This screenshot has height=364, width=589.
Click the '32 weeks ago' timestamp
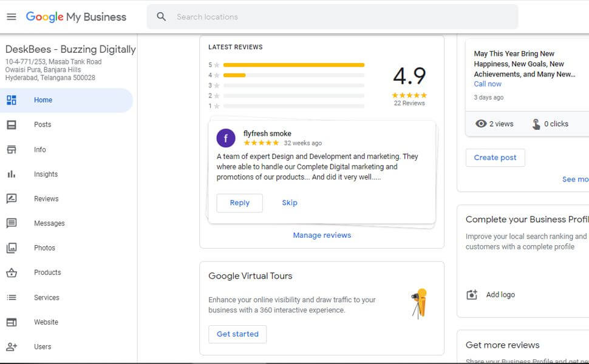coord(303,143)
